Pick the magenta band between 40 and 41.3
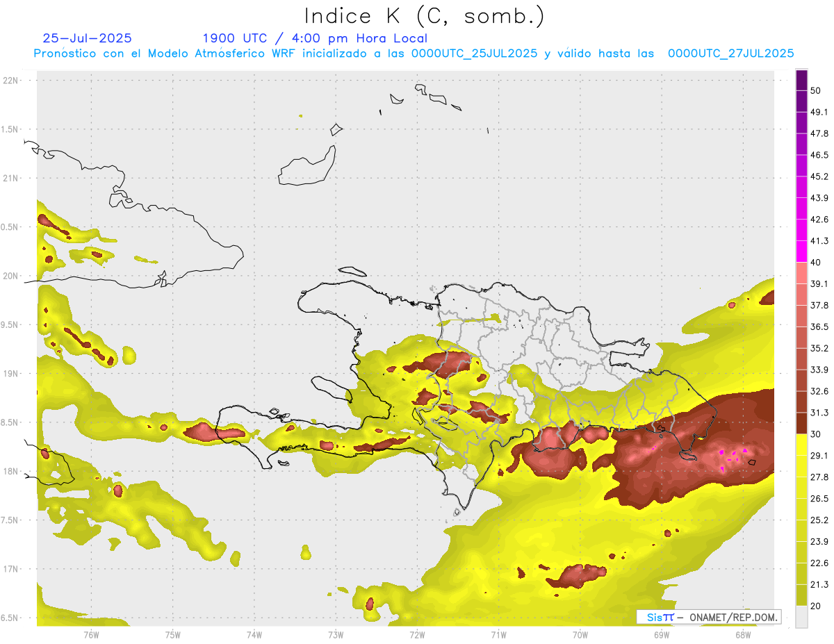The width and height of the screenshot is (834, 644). pos(801,251)
